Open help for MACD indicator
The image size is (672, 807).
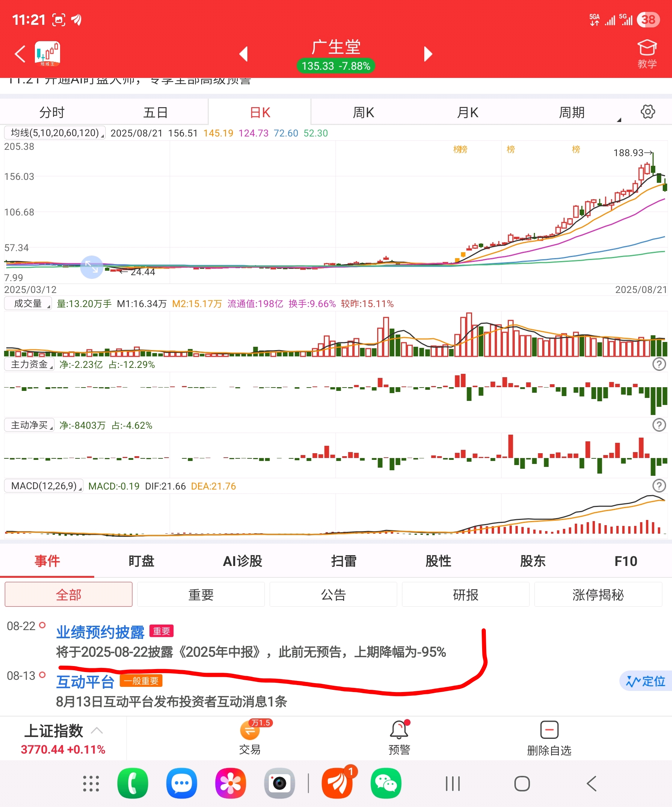659,486
